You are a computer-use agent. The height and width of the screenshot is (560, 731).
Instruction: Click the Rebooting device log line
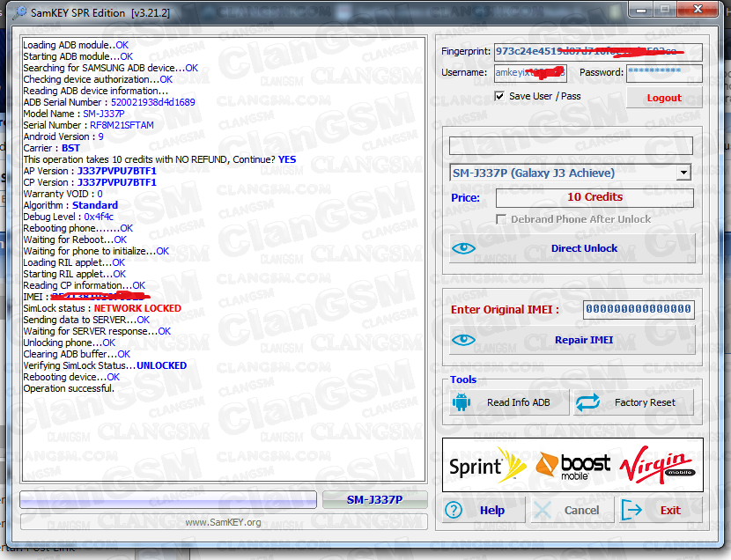tap(71, 377)
